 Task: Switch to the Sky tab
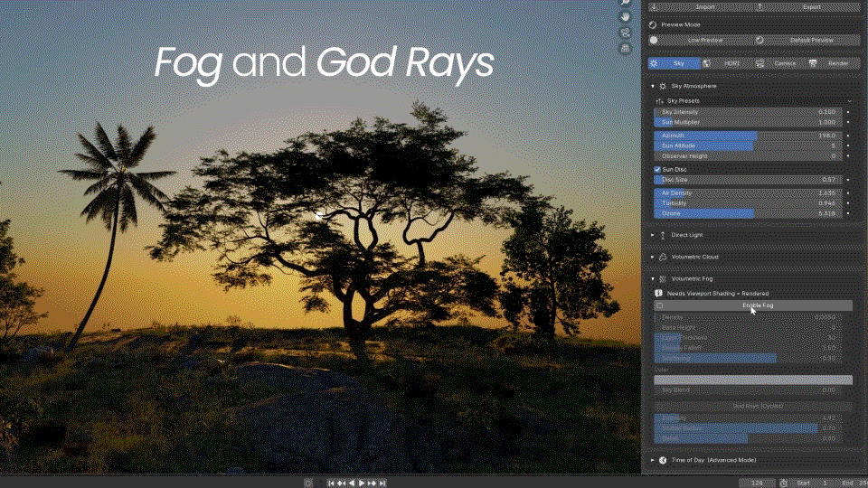[674, 63]
